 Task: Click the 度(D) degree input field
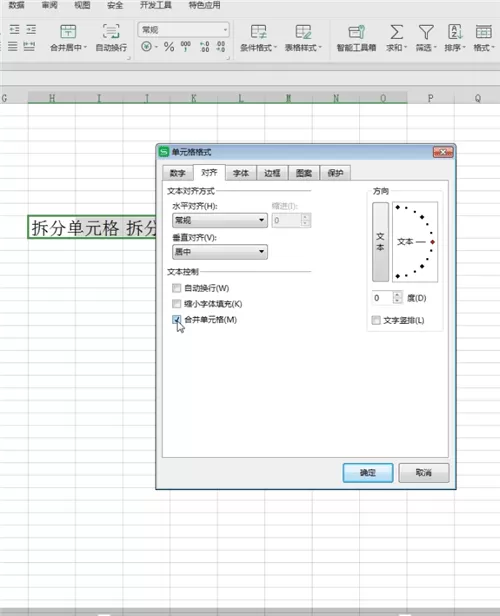click(x=382, y=298)
